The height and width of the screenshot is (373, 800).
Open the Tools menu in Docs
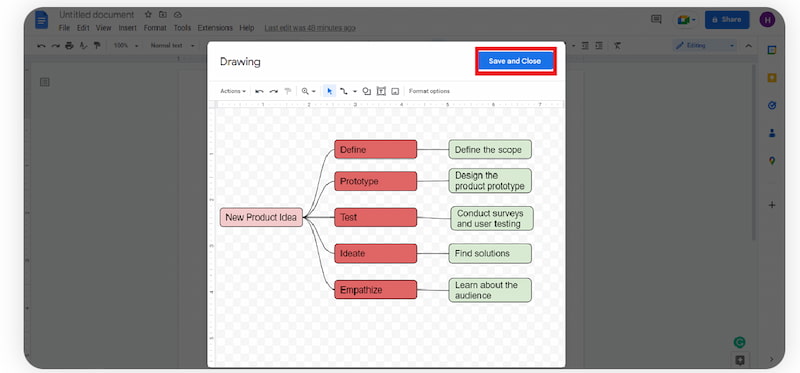(182, 28)
